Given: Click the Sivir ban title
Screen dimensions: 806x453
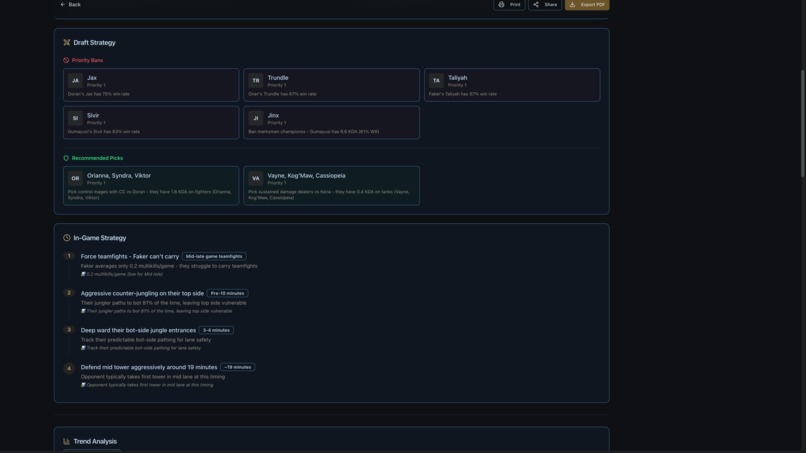Looking at the screenshot, I should [93, 116].
